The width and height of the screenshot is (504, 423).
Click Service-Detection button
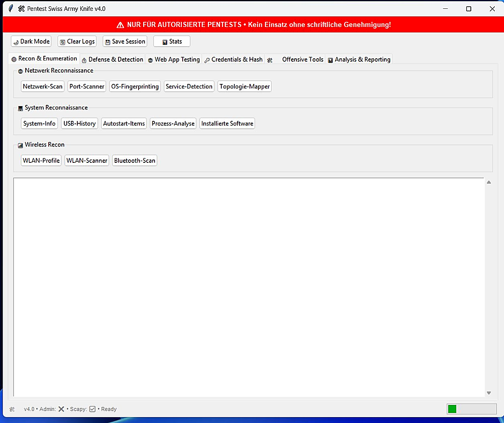click(x=189, y=86)
